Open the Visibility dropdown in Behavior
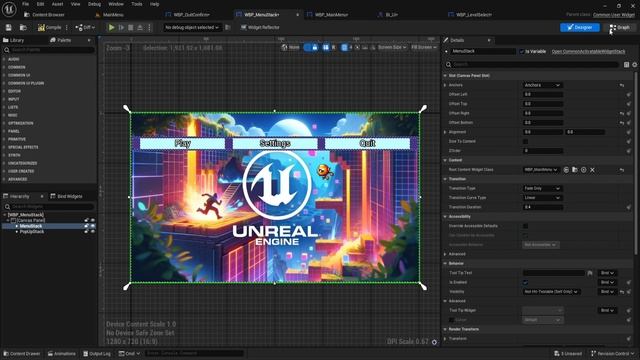640x360 pixels. pos(551,291)
